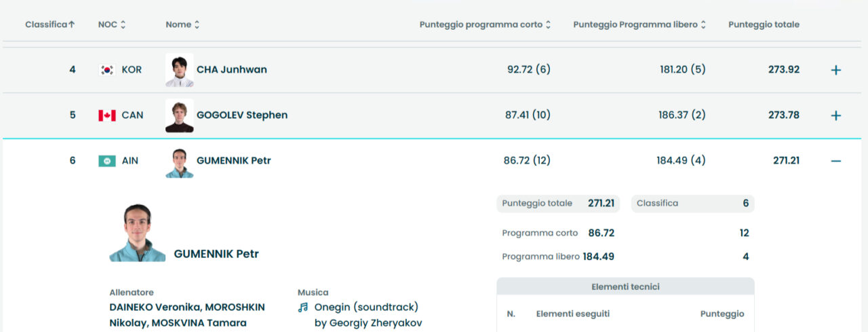Sort by Punteggio Programma libero
This screenshot has height=332, width=868.
[639, 24]
